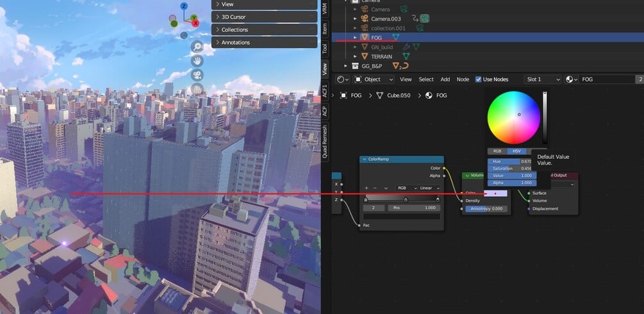Click the node editor type icon
This screenshot has height=314, width=644.
coord(343,79)
